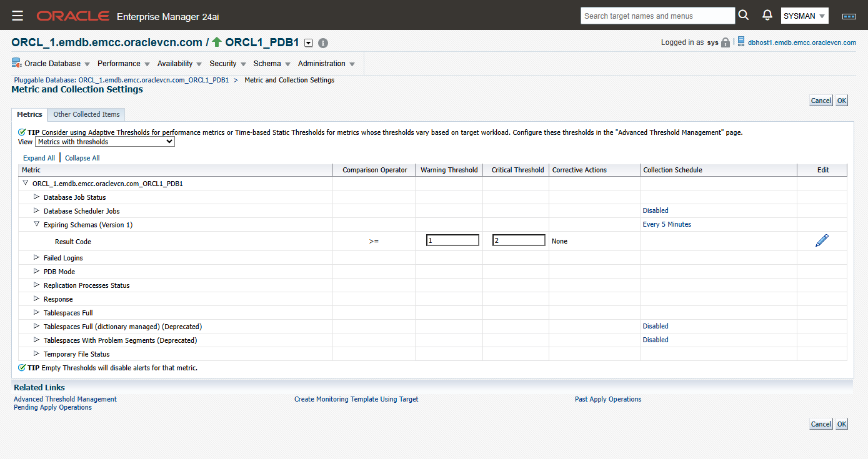Click the Critical Threshold field for Result Code

[519, 240]
